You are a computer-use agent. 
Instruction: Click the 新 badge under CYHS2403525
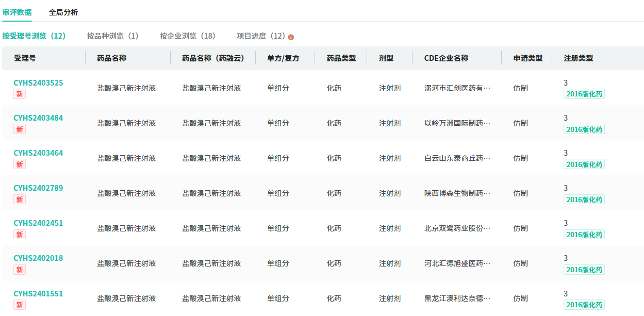(20, 94)
